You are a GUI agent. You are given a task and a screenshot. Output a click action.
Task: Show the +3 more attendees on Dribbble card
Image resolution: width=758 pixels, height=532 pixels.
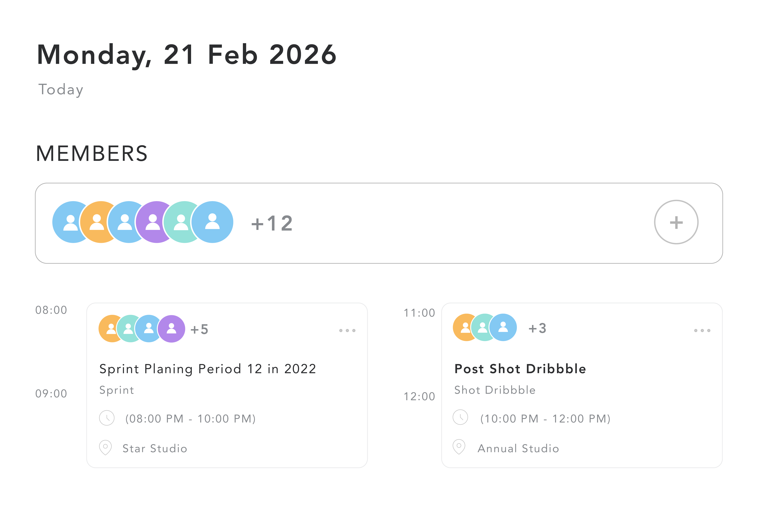pyautogui.click(x=537, y=328)
